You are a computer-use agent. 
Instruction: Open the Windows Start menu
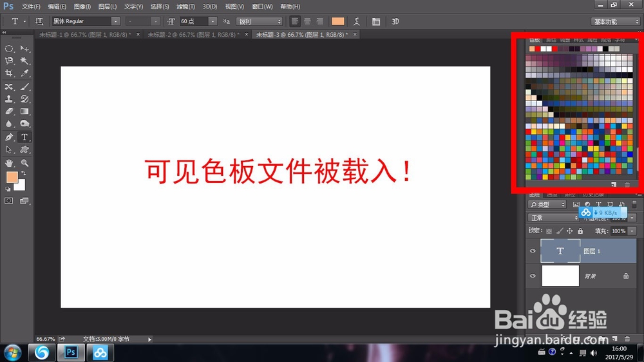(13, 353)
